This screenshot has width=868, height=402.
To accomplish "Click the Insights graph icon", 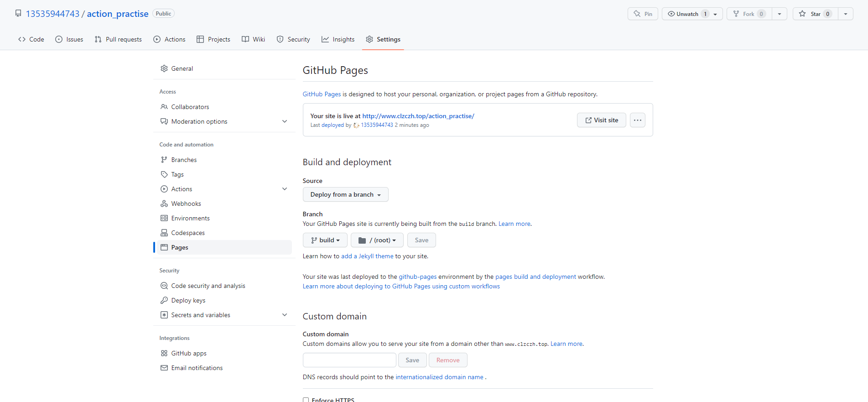I will 325,39.
